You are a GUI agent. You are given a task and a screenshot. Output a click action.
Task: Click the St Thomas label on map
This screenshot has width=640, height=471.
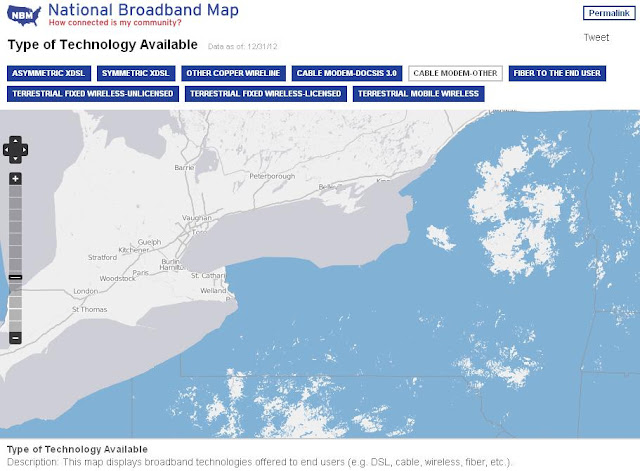point(90,309)
